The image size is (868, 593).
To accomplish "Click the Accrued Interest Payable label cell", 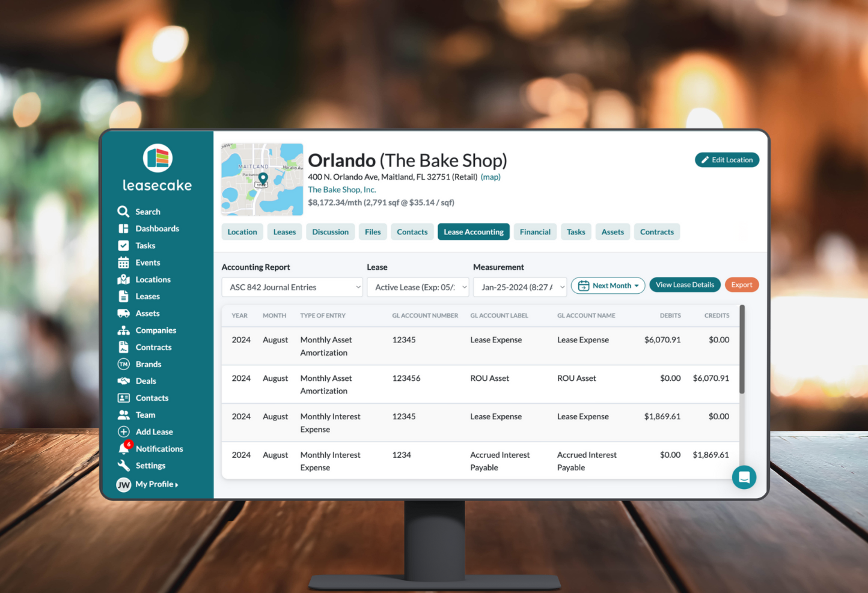I will [x=500, y=461].
